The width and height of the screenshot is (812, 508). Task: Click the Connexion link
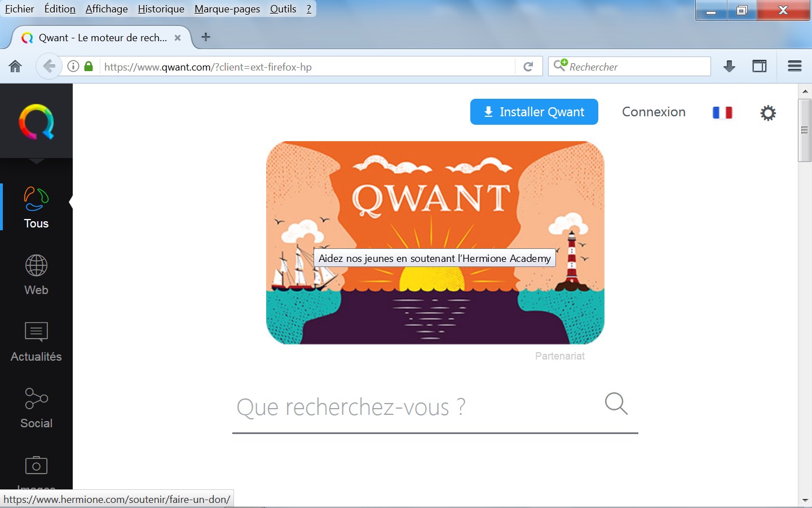point(654,112)
